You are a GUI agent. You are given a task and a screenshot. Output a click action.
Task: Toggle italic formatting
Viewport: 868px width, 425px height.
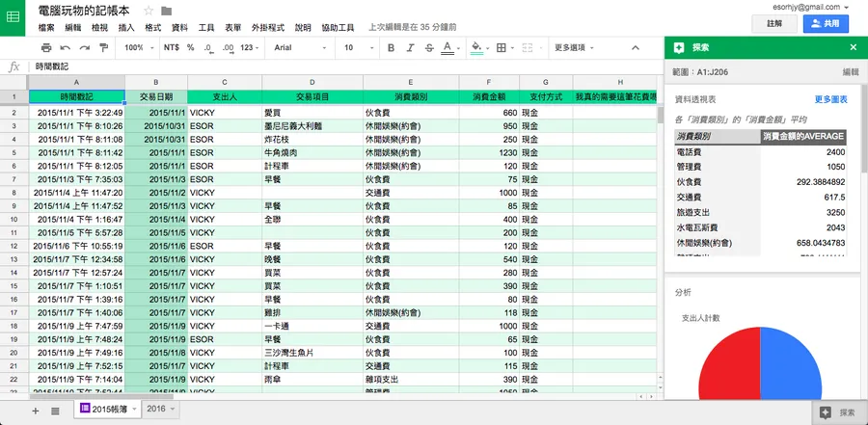tap(409, 47)
